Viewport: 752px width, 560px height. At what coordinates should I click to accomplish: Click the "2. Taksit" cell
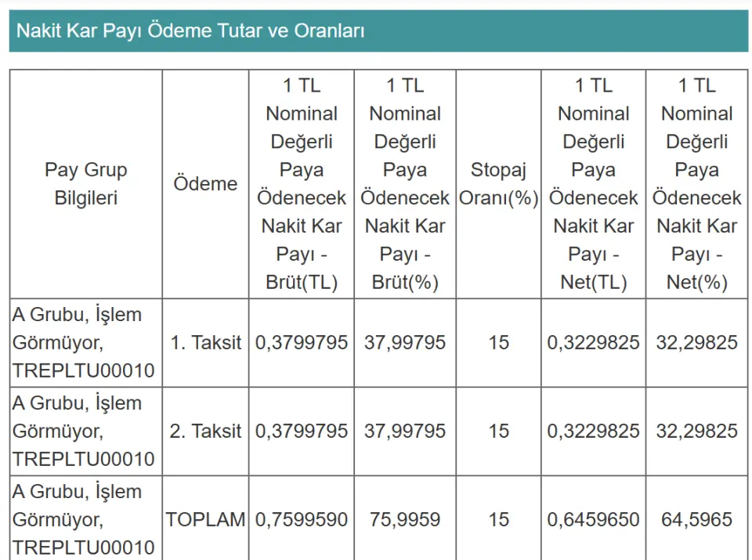206,431
